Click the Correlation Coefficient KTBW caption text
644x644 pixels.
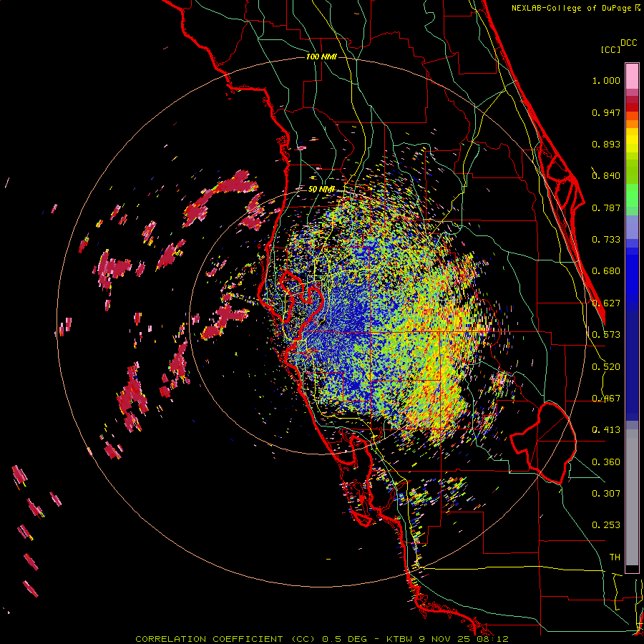(322, 639)
